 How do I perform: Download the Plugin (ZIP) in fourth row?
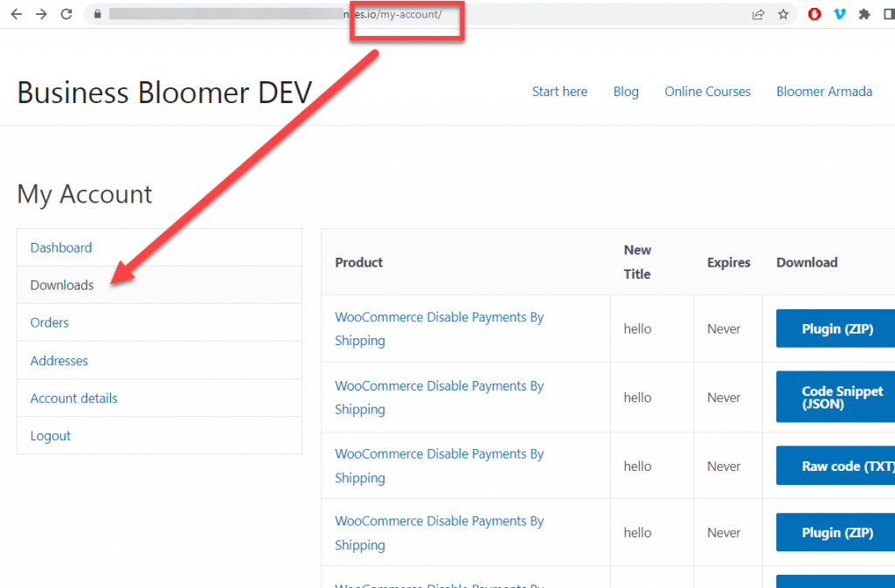pos(836,532)
